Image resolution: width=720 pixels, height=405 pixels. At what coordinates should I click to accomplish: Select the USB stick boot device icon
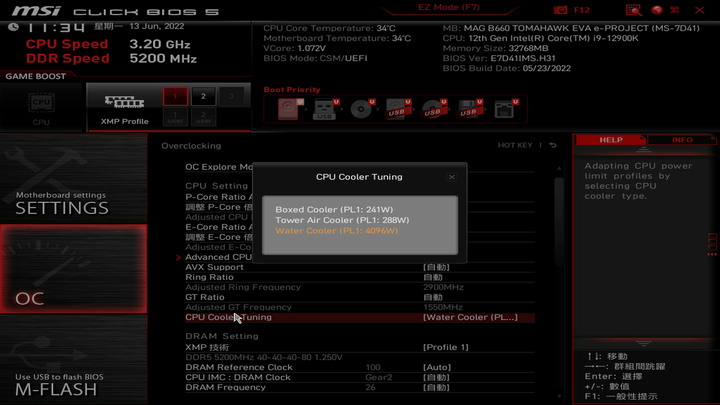point(325,109)
